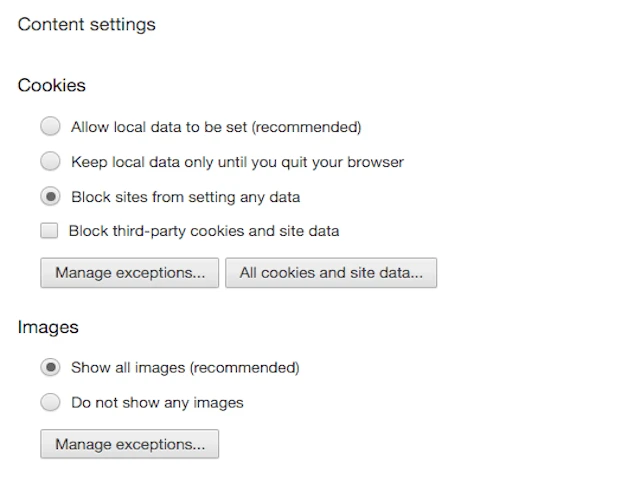Click the 'Block third-party cookies and site data' label
This screenshot has width=640, height=480.
(204, 231)
